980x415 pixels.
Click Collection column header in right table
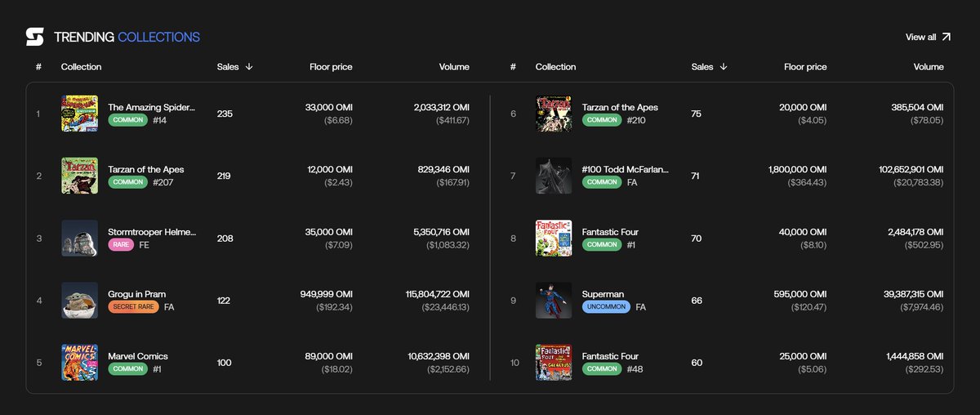(555, 67)
